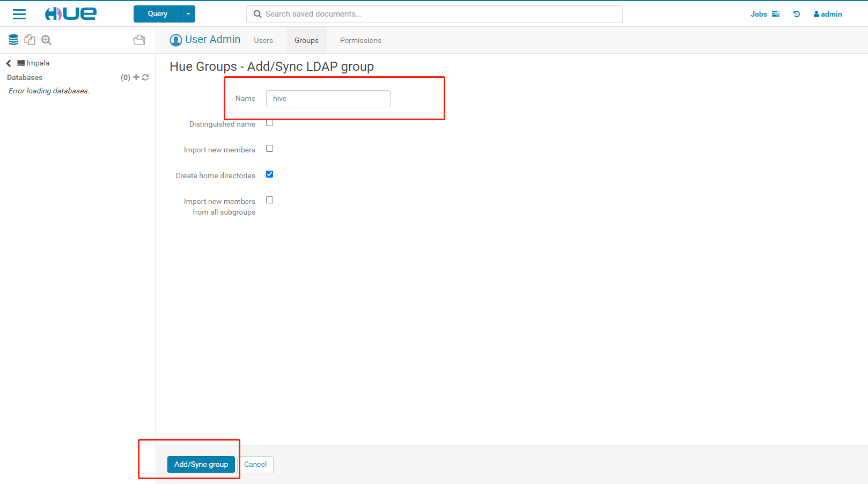
Task: Click the search magnifier in search box
Action: click(258, 14)
